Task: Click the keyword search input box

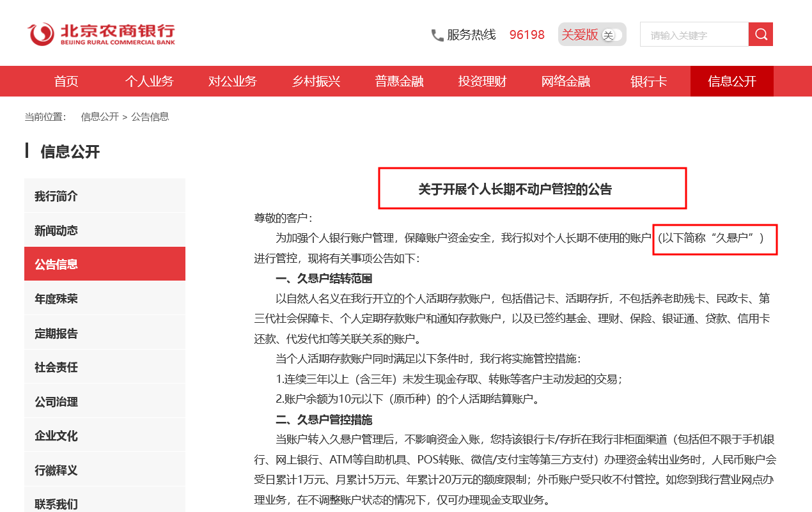Action: [694, 34]
